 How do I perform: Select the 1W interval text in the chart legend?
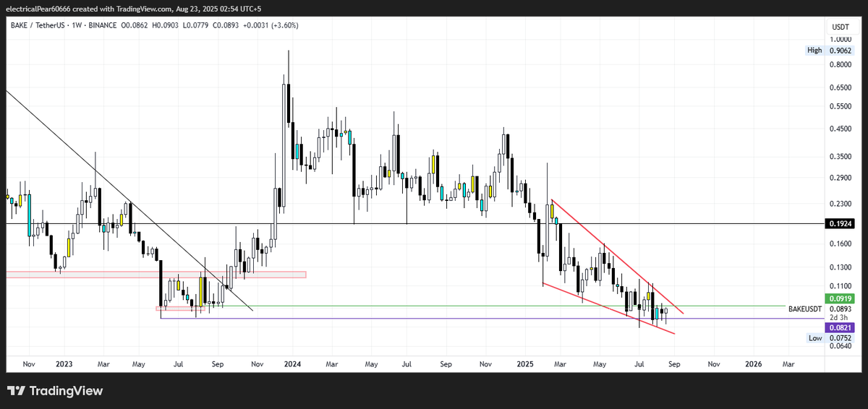(76, 25)
